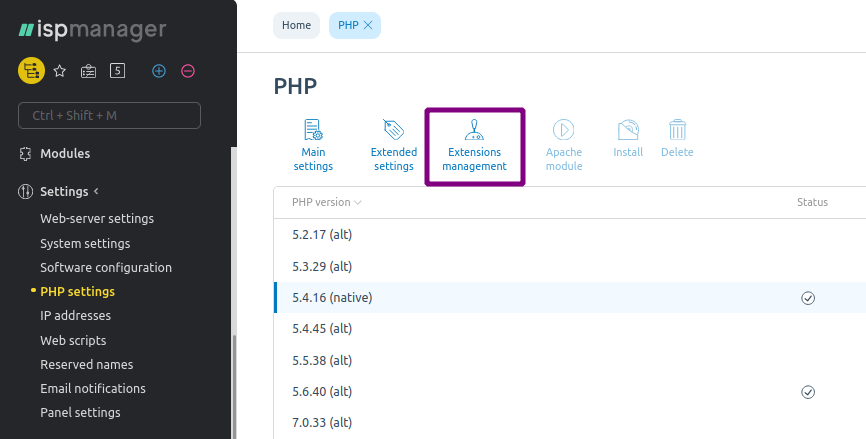The image size is (866, 439).
Task: Select the 5.6.40 (alt) row
Action: (569, 392)
